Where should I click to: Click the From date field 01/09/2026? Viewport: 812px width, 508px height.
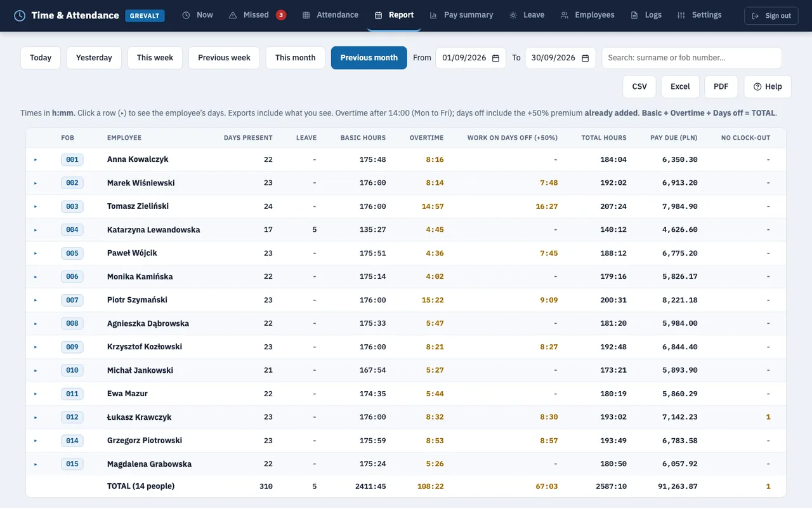(471, 58)
